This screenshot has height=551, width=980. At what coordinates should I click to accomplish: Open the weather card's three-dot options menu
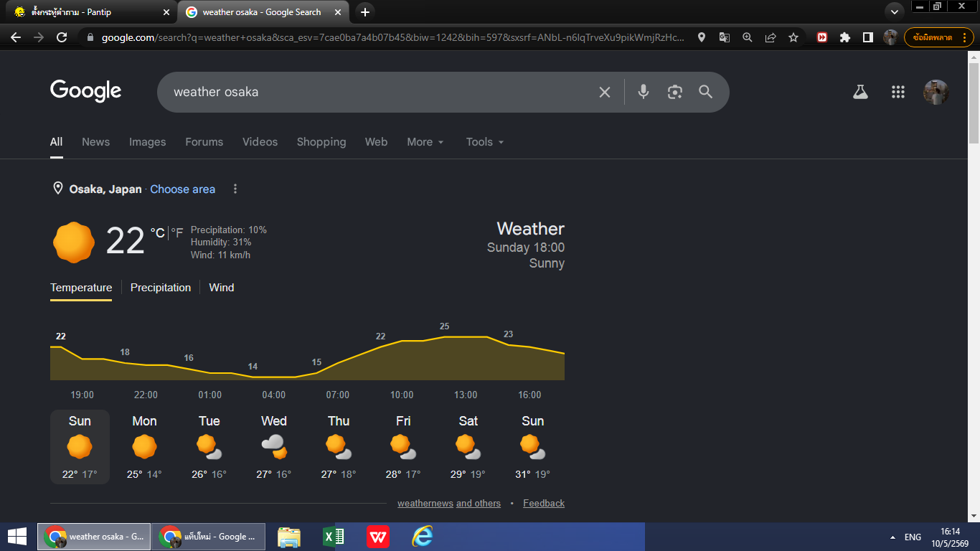pyautogui.click(x=235, y=189)
